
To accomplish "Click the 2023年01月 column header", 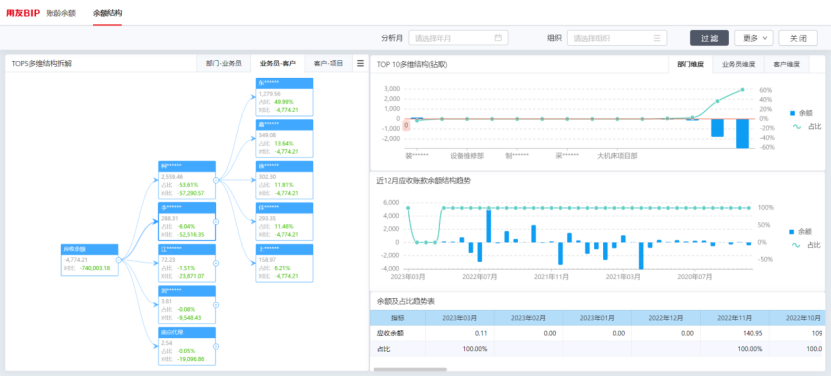I will point(597,318).
